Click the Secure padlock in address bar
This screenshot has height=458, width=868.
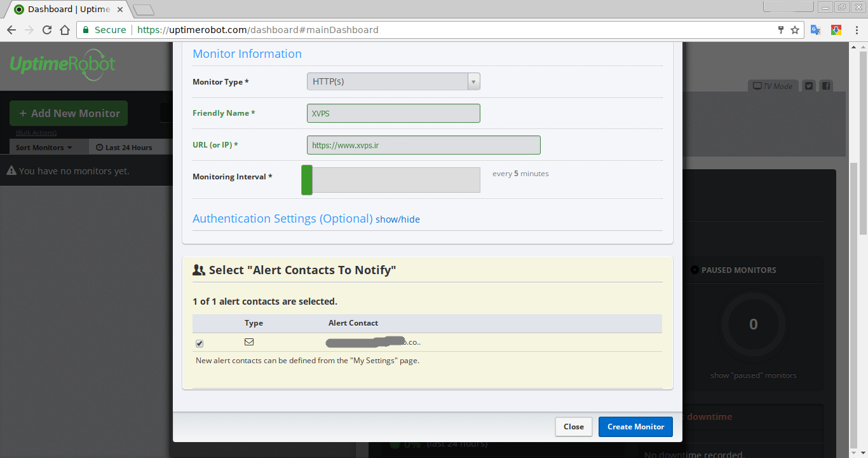point(86,30)
